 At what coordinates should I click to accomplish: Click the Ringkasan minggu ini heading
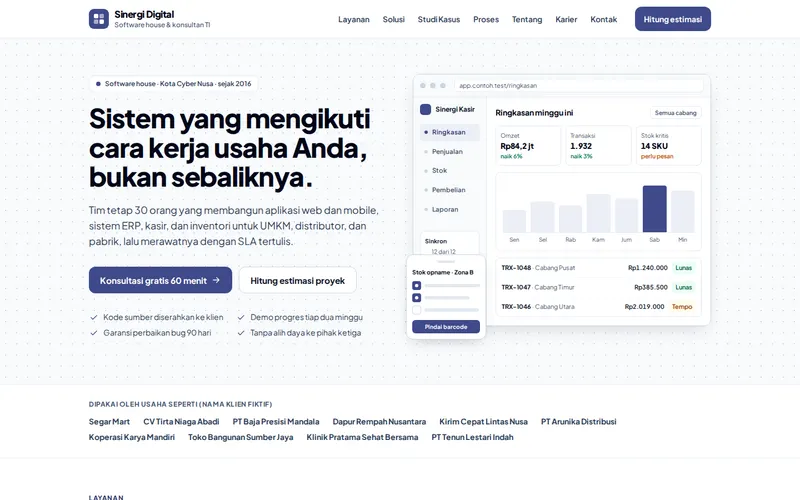tap(534, 113)
